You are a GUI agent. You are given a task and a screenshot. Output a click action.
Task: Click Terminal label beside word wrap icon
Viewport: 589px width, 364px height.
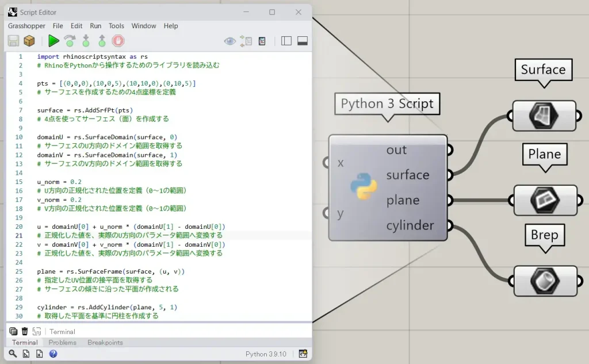(62, 332)
